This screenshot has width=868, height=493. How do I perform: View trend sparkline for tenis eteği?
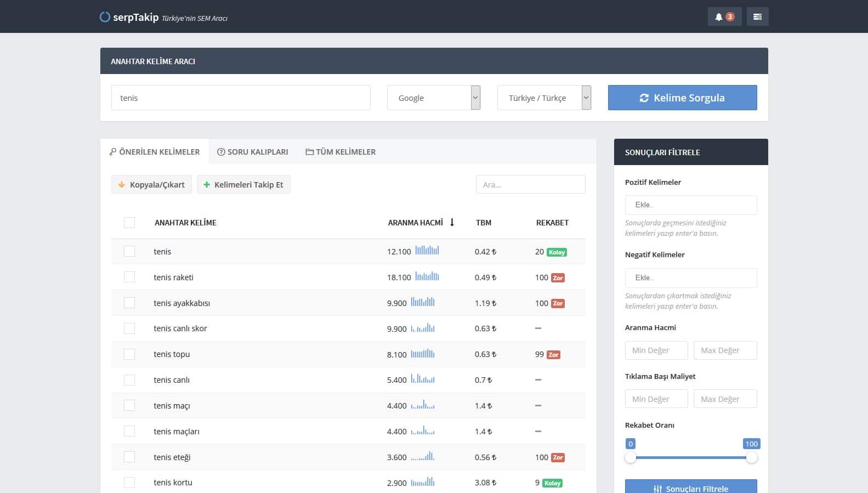pos(423,456)
